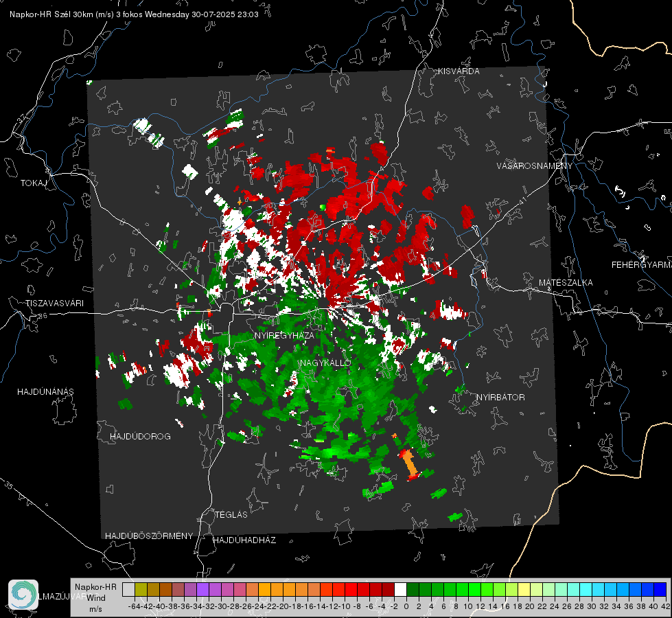672x618 pixels.
Task: Click the MÁTÉSZALKA city label
Action: tap(566, 283)
